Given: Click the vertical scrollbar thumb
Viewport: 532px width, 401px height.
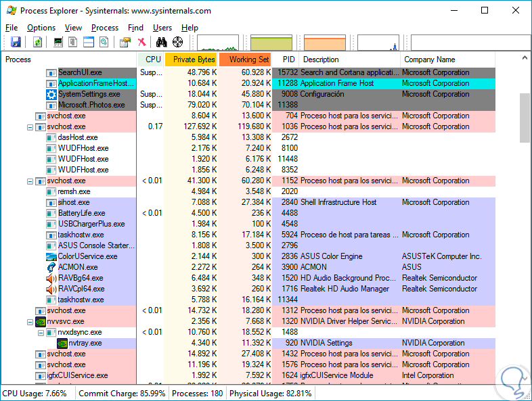Looking at the screenshot, I should point(525,117).
